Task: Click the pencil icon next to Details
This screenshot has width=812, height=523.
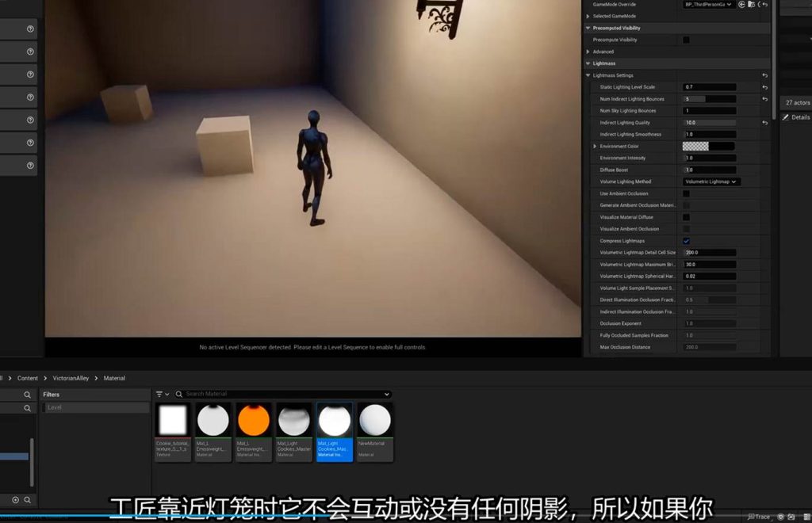Action: (786, 117)
